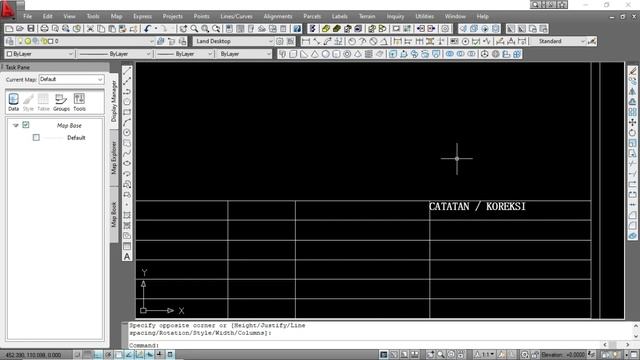Click the coordinates readout in status bar

click(33, 355)
